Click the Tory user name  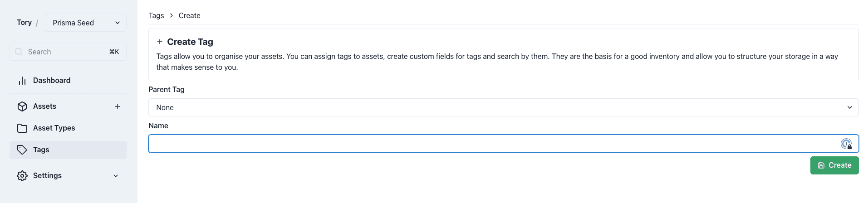point(24,23)
